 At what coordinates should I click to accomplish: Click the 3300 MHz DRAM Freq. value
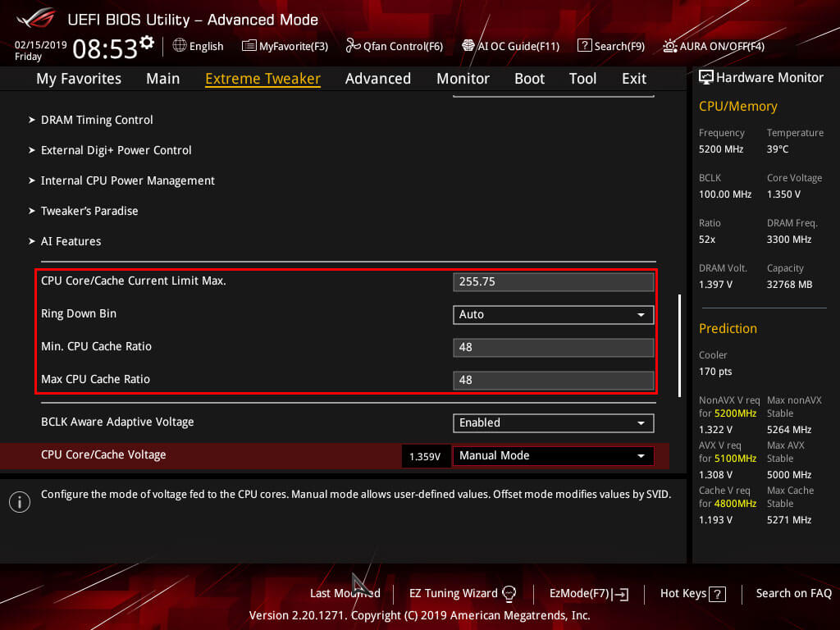[789, 239]
